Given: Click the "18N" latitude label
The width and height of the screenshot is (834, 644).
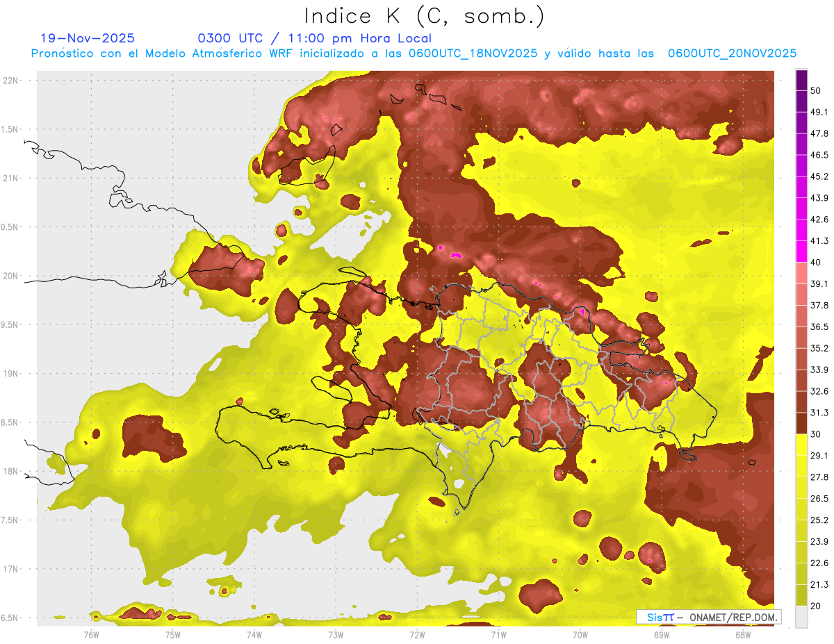Looking at the screenshot, I should click(10, 472).
